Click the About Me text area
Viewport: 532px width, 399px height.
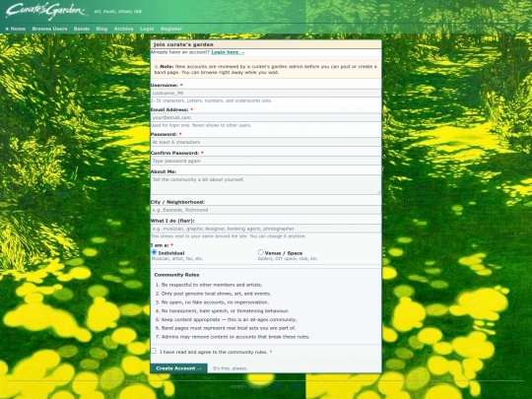click(266, 185)
